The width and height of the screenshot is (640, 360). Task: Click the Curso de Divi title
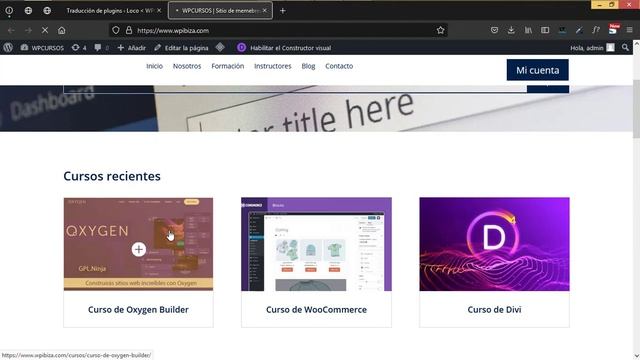coord(494,310)
